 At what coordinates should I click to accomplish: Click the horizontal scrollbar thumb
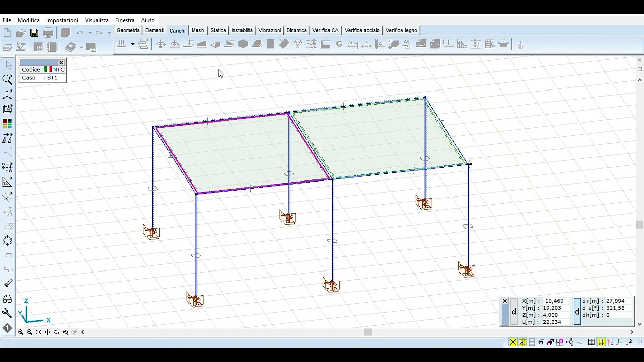(368, 332)
